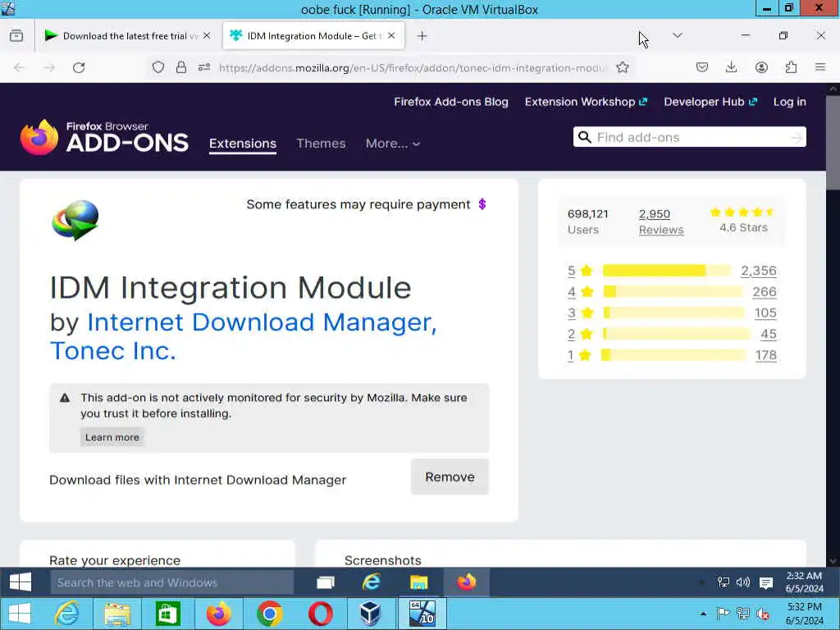This screenshot has height=630, width=840.
Task: Select the Extensions navigation item
Action: click(243, 144)
